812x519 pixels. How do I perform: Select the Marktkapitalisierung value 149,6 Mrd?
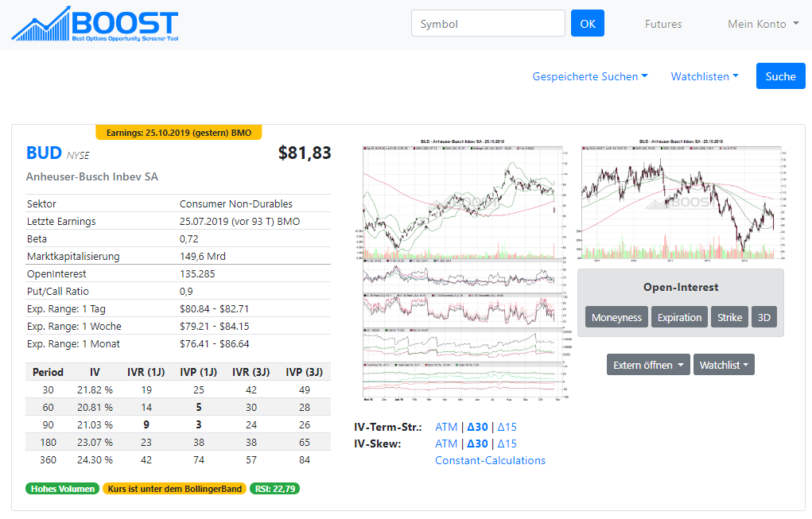point(203,256)
